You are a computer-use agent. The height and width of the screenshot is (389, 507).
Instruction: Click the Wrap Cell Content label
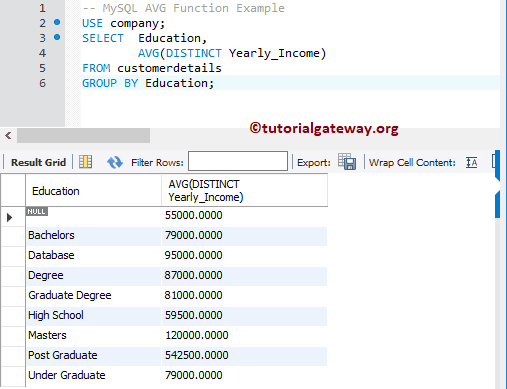tap(412, 163)
